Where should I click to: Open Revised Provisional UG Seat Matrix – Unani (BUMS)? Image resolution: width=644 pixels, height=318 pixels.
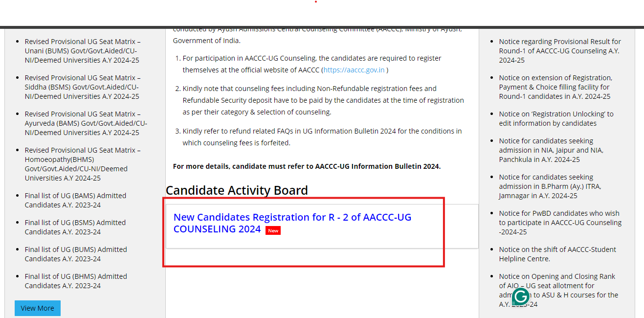click(82, 50)
